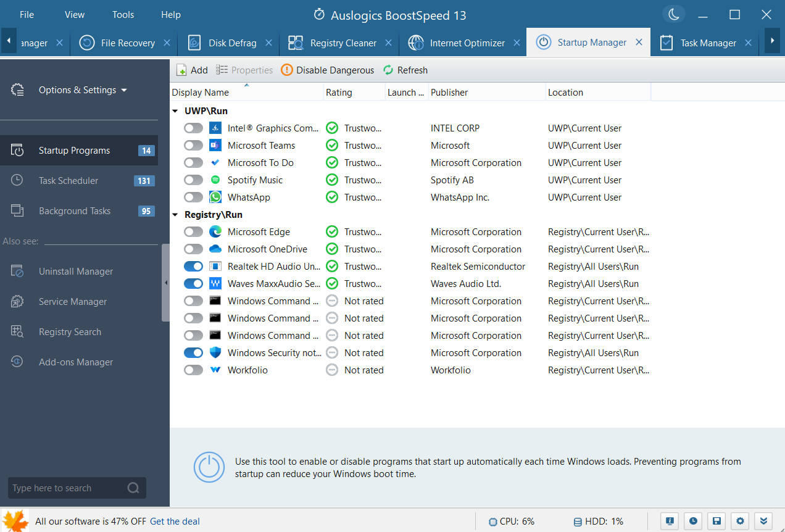Click the Add-ons Manager sidebar icon
The height and width of the screenshot is (532, 785).
point(17,362)
